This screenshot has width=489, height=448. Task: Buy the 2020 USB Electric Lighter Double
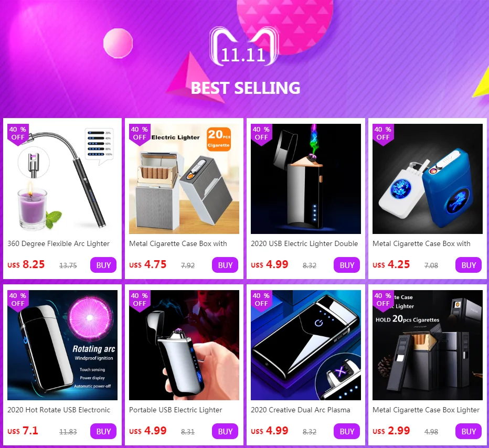pos(347,265)
